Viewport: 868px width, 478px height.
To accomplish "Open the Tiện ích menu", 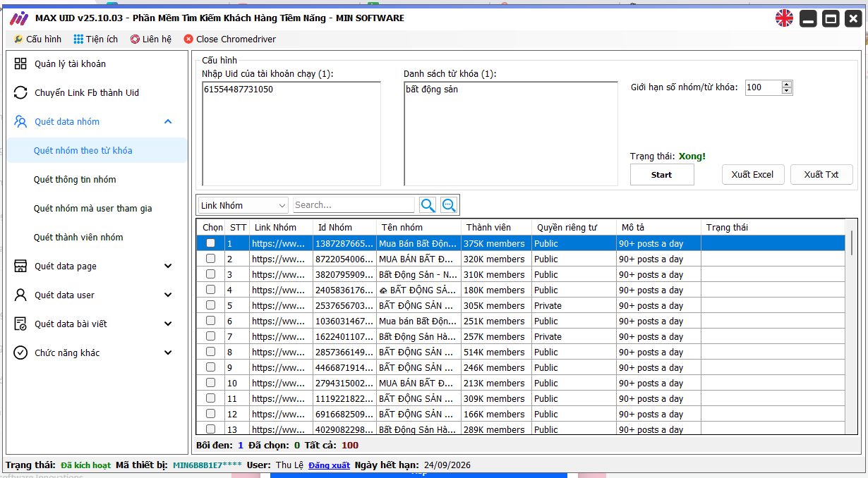I will click(x=96, y=39).
